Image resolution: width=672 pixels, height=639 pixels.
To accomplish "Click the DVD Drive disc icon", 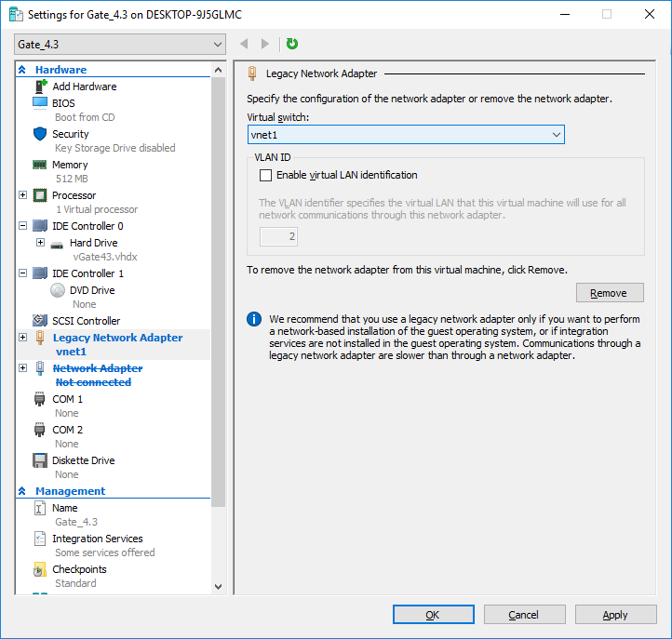I will point(58,290).
